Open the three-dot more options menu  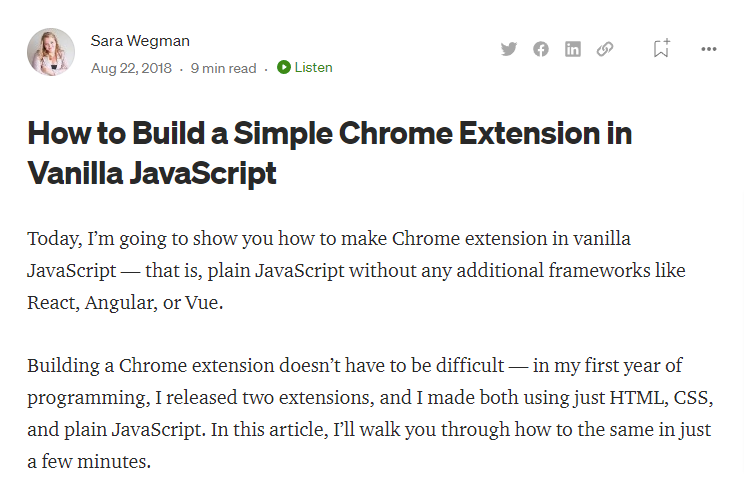click(709, 49)
